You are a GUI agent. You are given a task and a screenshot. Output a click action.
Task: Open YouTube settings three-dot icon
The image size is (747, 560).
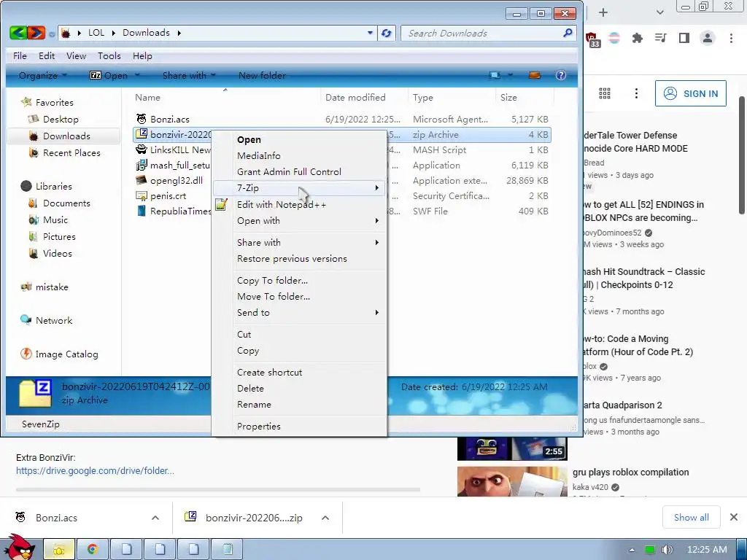[636, 93]
